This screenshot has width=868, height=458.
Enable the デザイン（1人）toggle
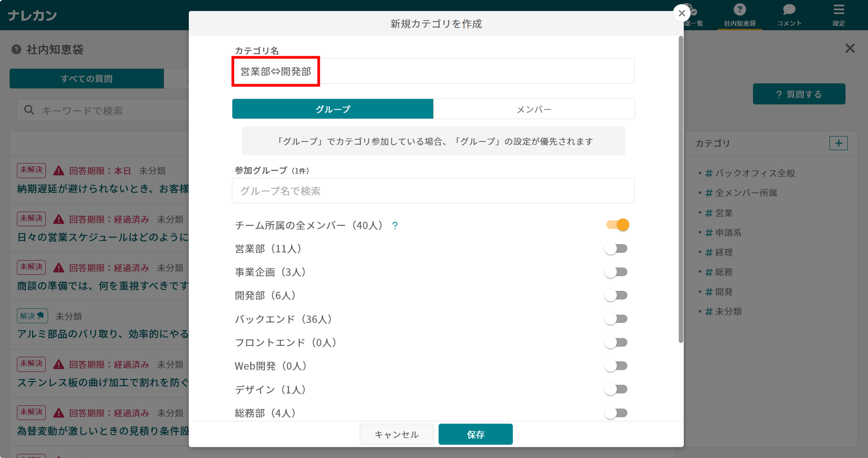pyautogui.click(x=616, y=389)
